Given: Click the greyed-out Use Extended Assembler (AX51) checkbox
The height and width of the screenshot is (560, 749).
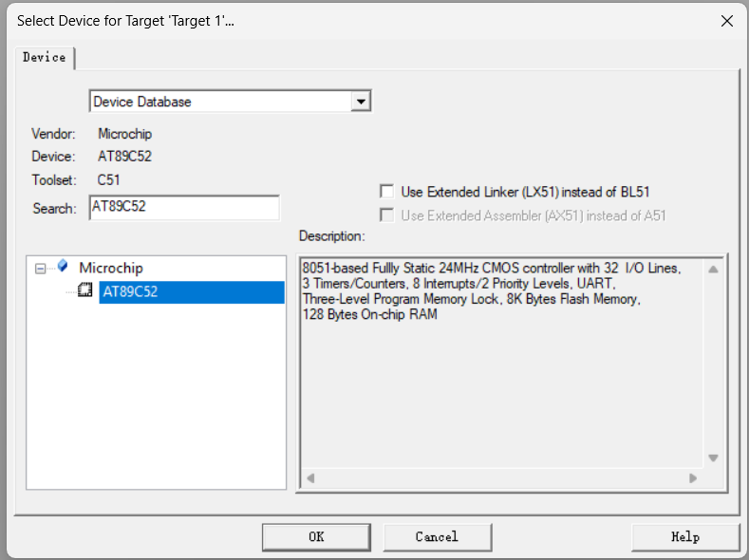Looking at the screenshot, I should [x=386, y=215].
